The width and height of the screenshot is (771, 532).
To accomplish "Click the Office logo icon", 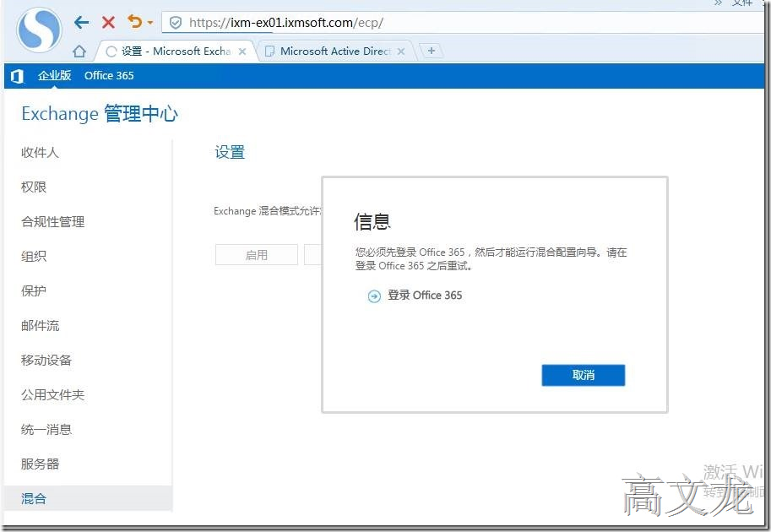I will pos(17,76).
